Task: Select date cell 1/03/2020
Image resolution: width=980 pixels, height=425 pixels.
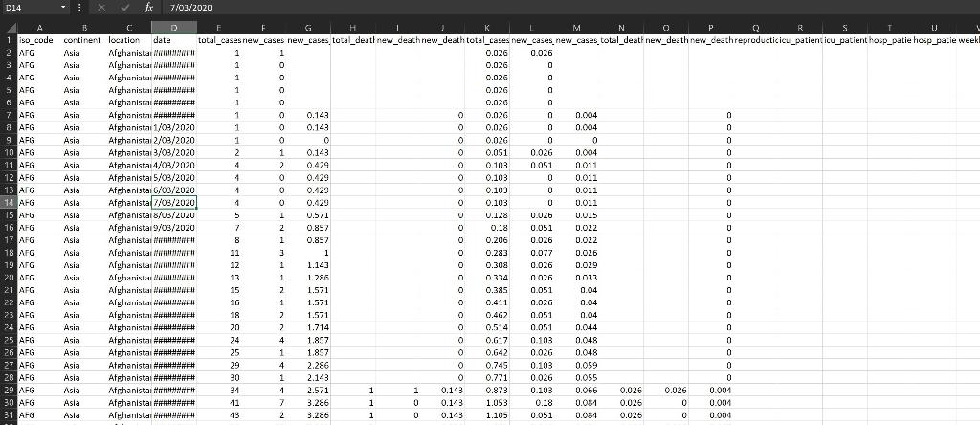Action: point(174,127)
